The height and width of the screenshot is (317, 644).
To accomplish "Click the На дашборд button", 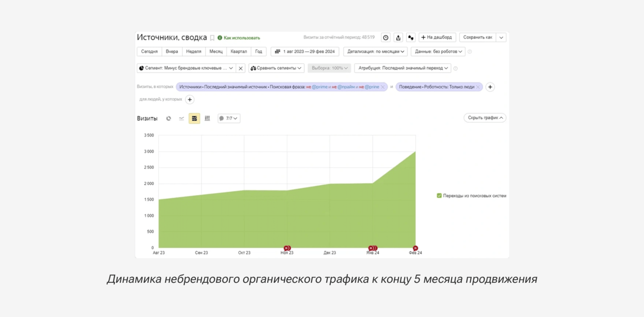I will (437, 38).
